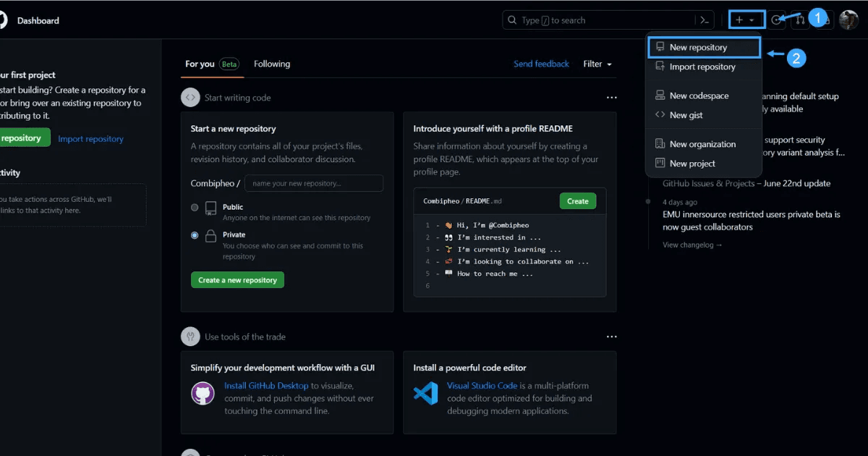Image resolution: width=868 pixels, height=456 pixels.
Task: Click the Visual Studio Code logo icon
Action: [x=425, y=394]
